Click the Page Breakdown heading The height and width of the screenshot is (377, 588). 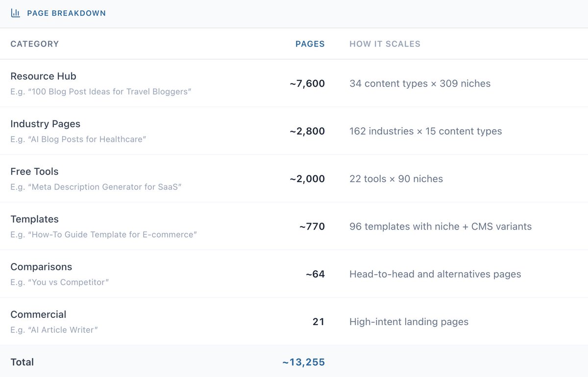point(66,13)
